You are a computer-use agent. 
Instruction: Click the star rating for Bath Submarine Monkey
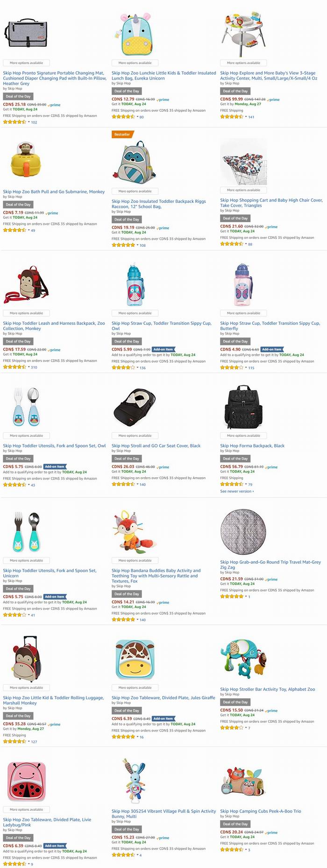click(x=14, y=230)
